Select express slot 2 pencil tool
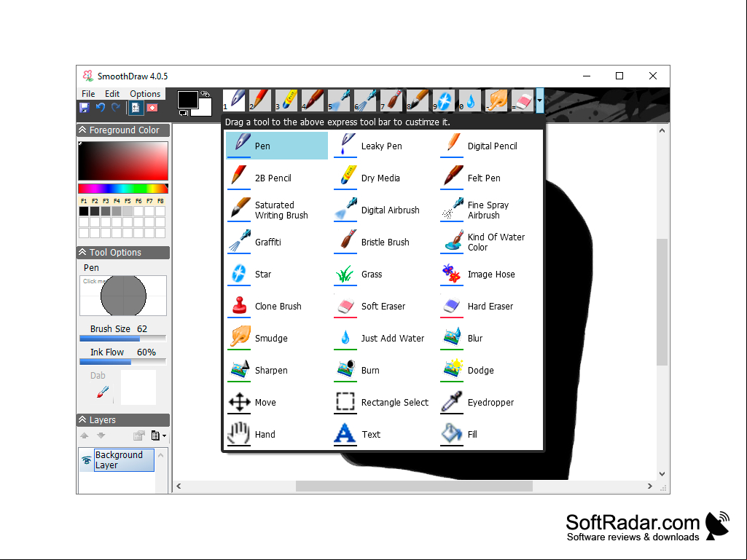Image resolution: width=747 pixels, height=560 pixels. click(x=260, y=100)
